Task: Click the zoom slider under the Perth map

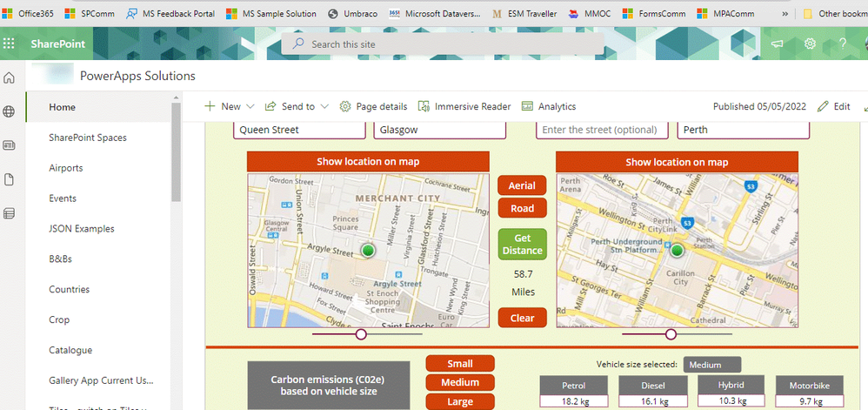Action: 677,334
